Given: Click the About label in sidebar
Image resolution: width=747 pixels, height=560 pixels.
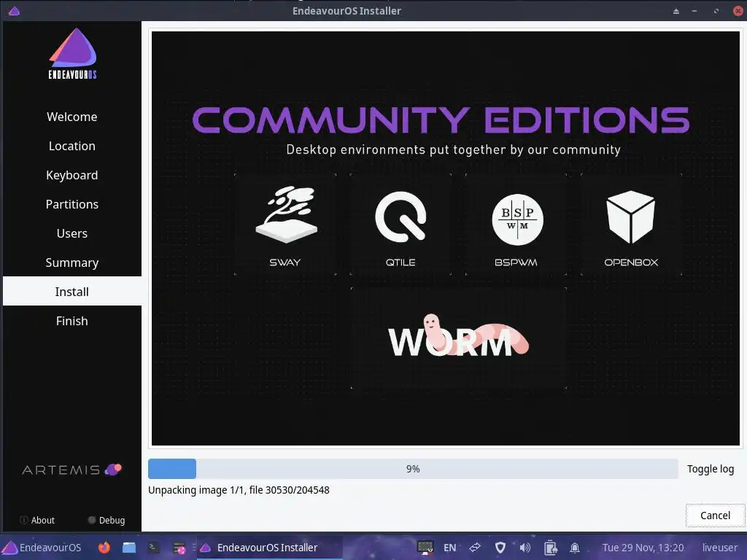Looking at the screenshot, I should pyautogui.click(x=43, y=520).
